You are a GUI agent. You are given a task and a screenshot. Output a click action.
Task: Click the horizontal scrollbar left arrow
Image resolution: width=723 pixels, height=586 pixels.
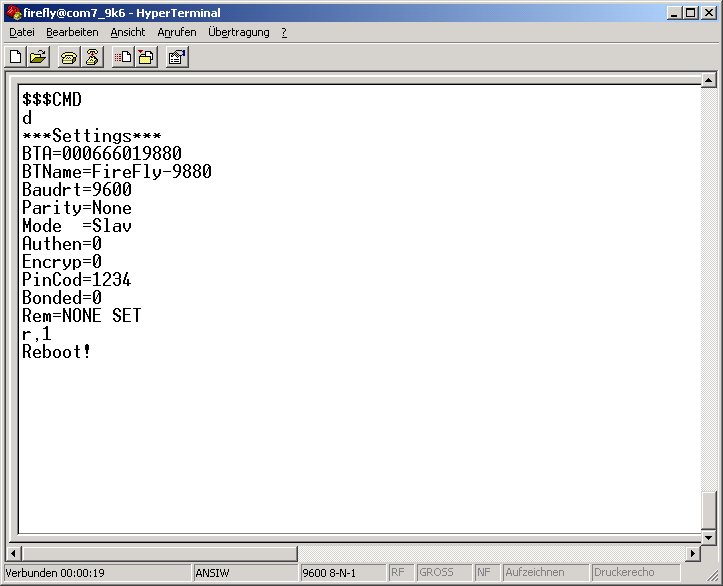14,553
